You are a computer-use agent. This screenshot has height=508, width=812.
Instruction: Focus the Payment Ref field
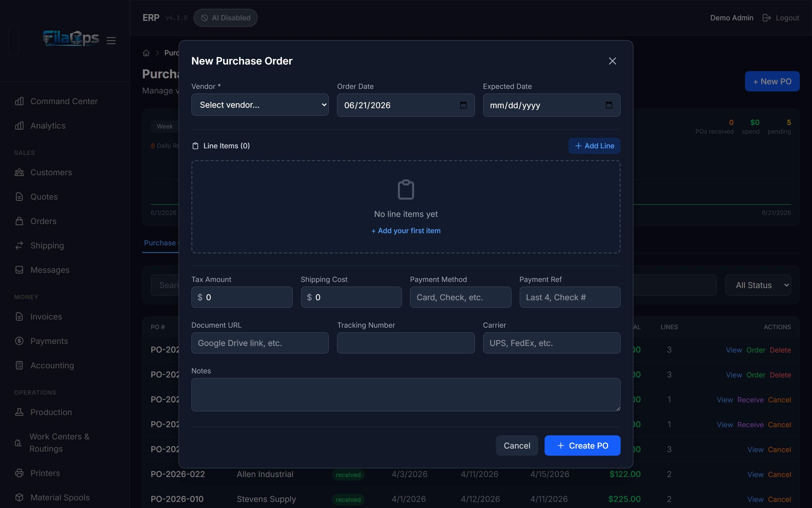(570, 297)
